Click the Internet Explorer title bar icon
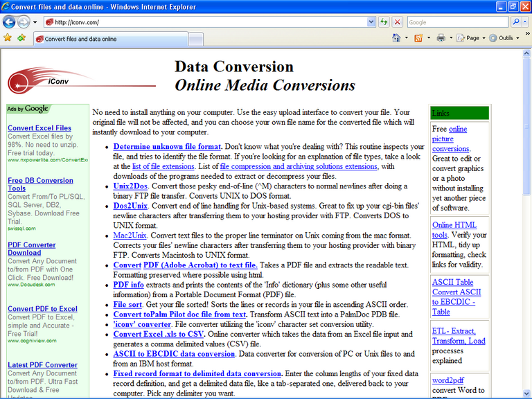This screenshot has height=399, width=532. coord(6,6)
